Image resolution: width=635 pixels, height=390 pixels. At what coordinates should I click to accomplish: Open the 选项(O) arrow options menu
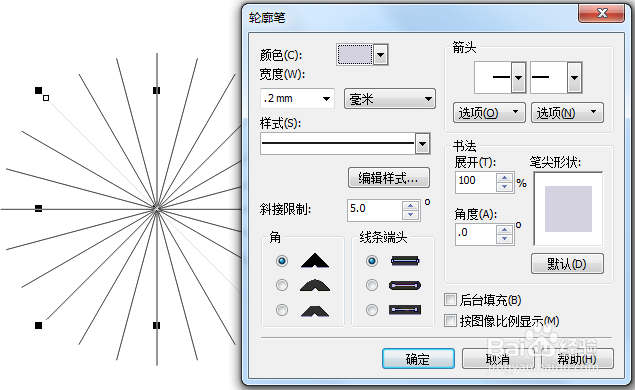click(489, 113)
